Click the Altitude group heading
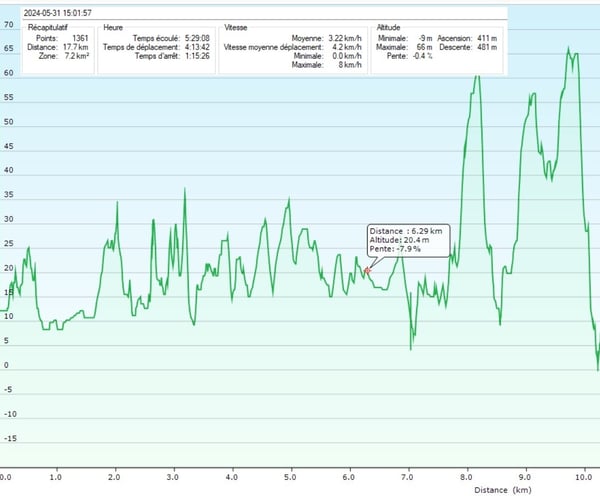This screenshot has height=496, width=600. [x=388, y=28]
